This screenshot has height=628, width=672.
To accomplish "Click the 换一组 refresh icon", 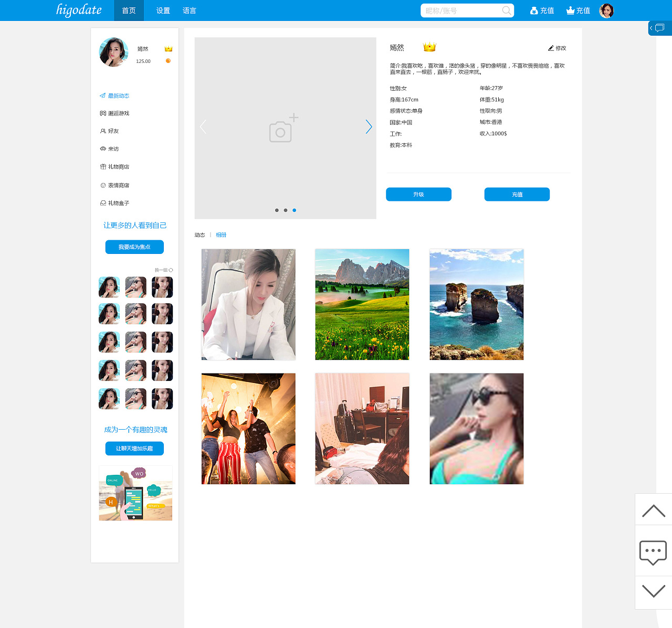I will point(171,270).
